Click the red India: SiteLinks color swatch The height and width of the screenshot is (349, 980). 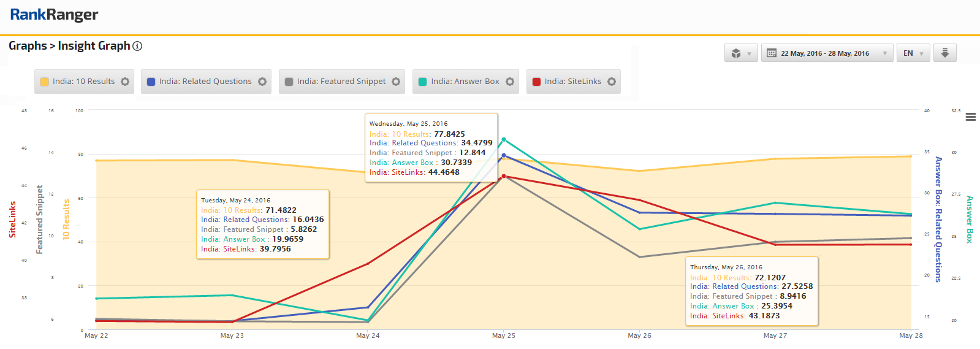[x=537, y=82]
